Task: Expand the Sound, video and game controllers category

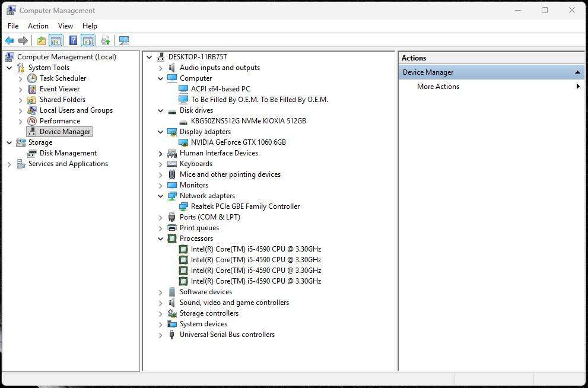Action: tap(161, 303)
